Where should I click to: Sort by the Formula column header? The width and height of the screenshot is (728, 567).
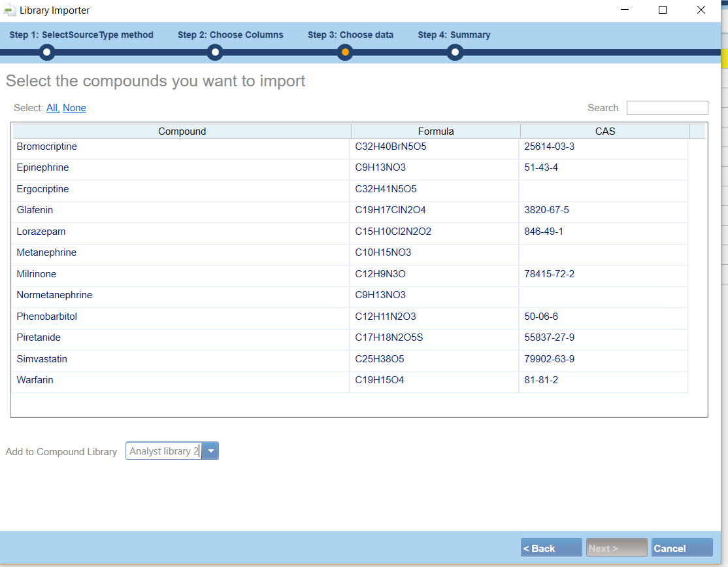click(x=436, y=131)
